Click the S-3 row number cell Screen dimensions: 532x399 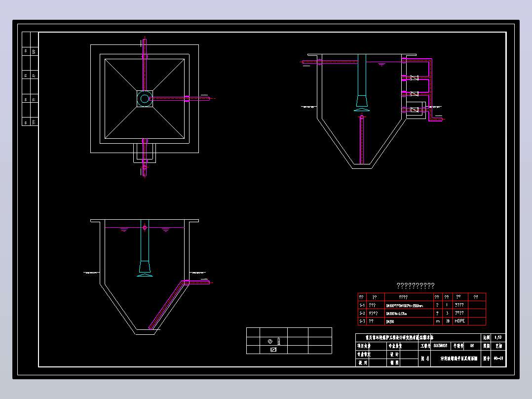pos(362,321)
